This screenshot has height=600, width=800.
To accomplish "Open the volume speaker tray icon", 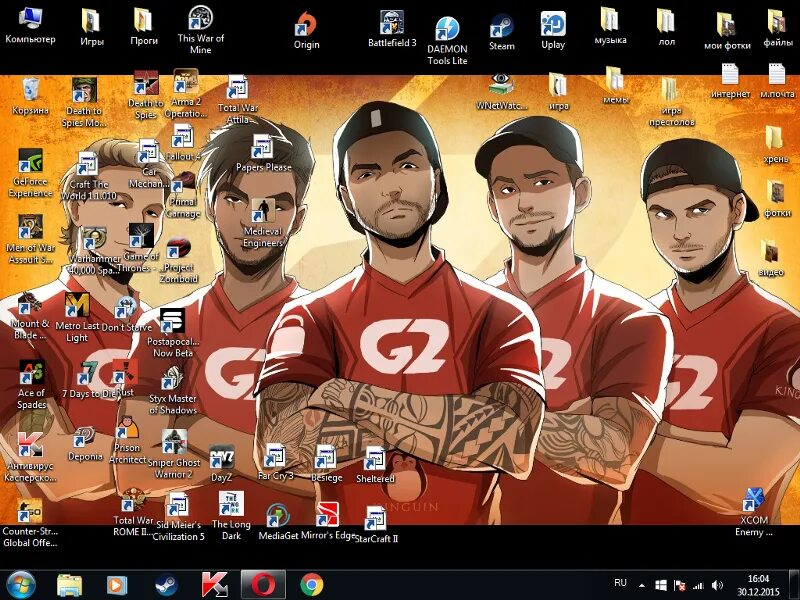I will click(717, 586).
